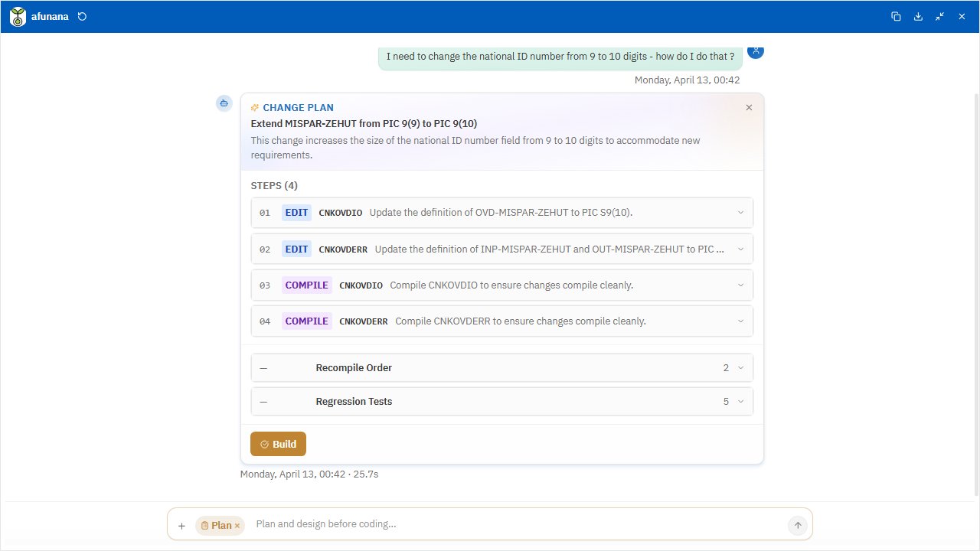Expand the Recompile Order section
980x551 pixels.
pos(738,367)
